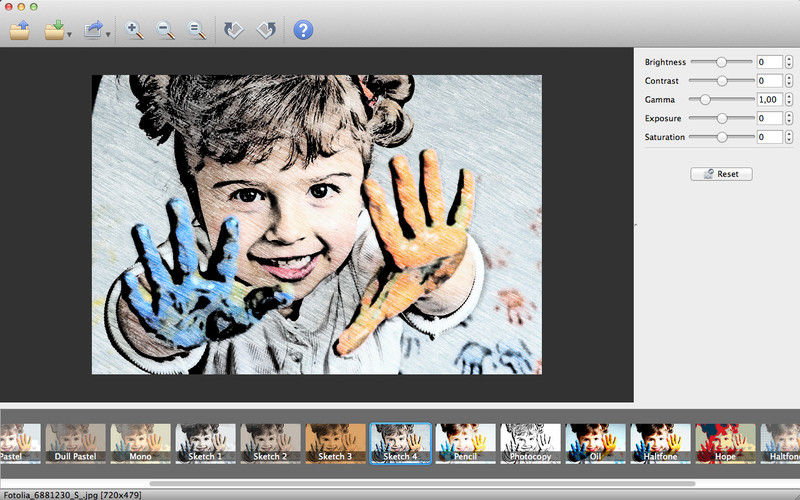Choose the Sketch 1 effect
This screenshot has height=500, width=800.
coord(206,443)
